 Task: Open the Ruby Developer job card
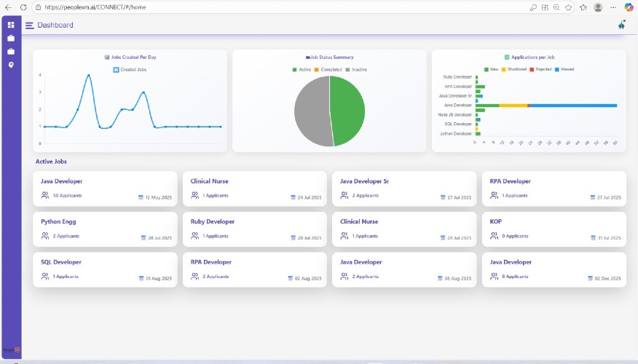coord(253,228)
